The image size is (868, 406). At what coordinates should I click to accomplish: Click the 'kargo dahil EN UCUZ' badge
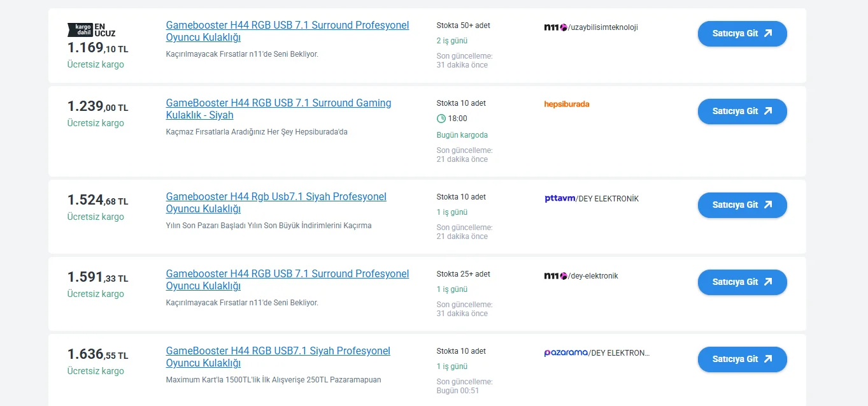click(92, 30)
